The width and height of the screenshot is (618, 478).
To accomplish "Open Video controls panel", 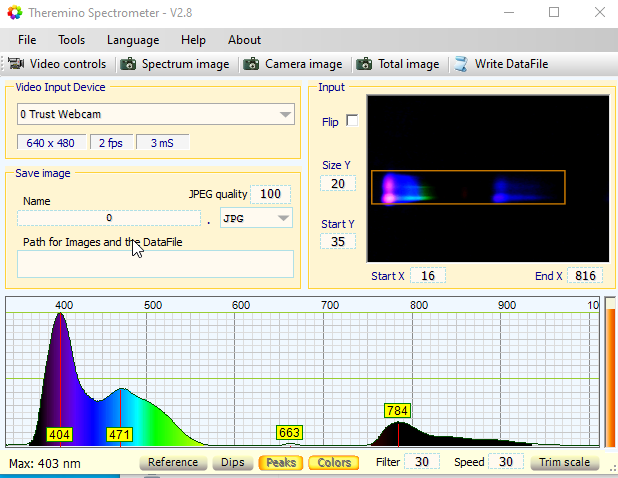I will pos(57,64).
